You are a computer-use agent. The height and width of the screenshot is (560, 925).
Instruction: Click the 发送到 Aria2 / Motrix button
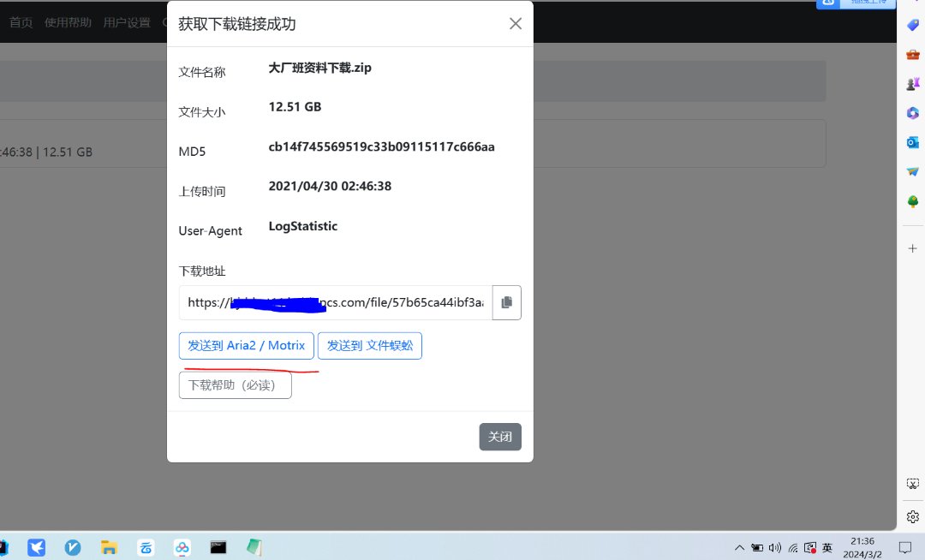point(247,346)
